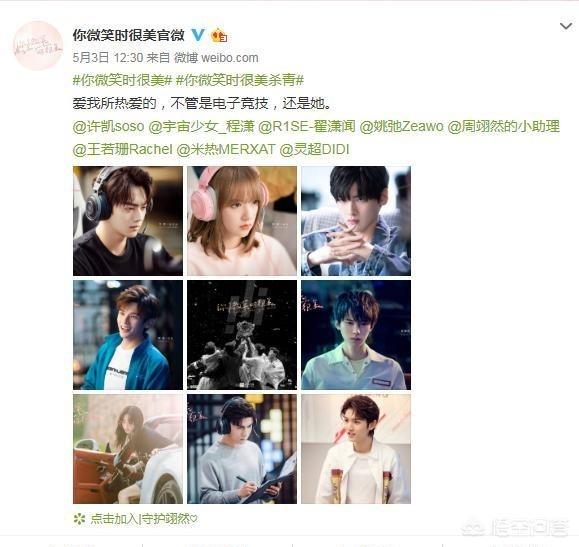
Task: Open the微博 weibo.com source link
Action: pos(216,58)
